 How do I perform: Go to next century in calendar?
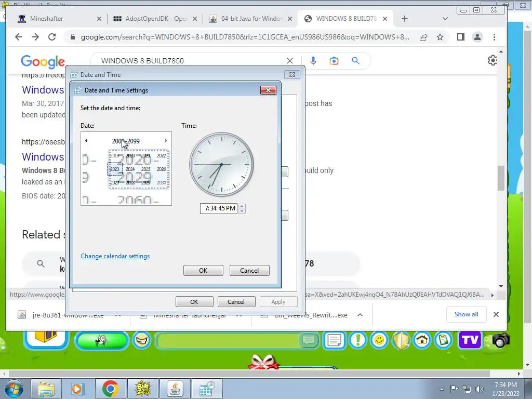coord(166,141)
